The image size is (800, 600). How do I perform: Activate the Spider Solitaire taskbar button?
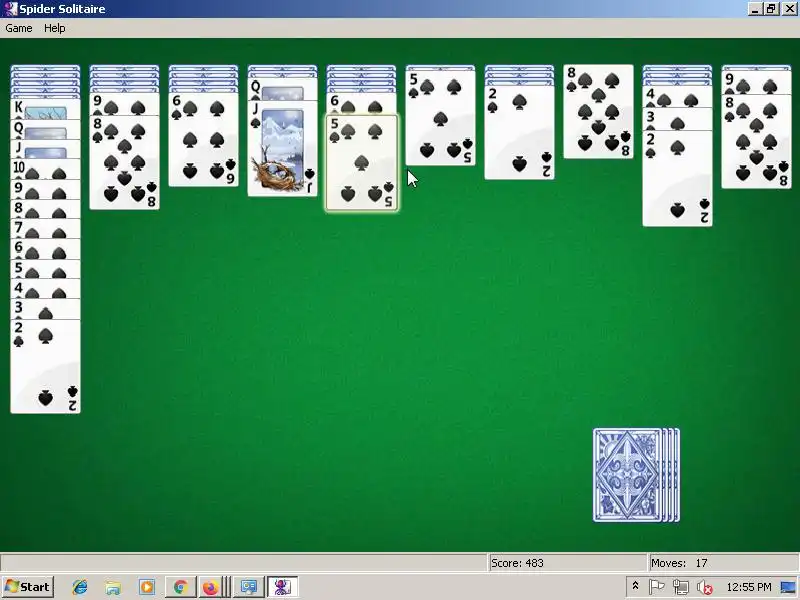(x=282, y=587)
